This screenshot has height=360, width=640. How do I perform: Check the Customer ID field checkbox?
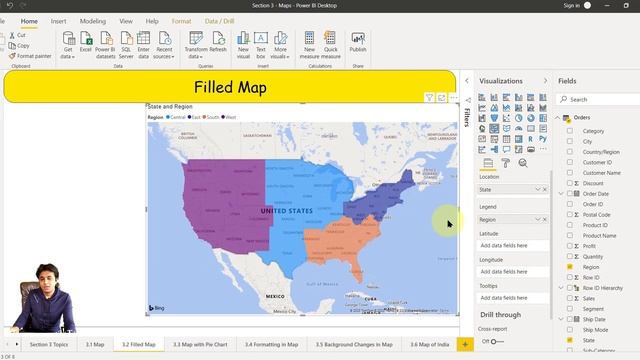pyautogui.click(x=570, y=162)
